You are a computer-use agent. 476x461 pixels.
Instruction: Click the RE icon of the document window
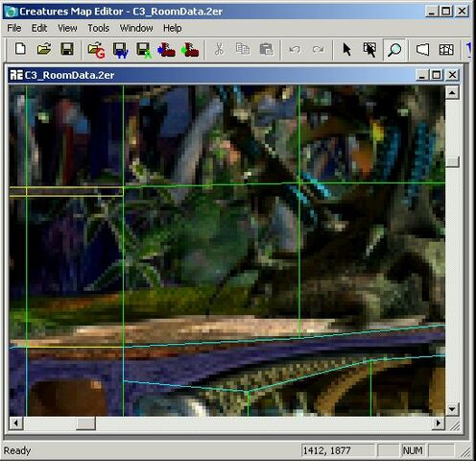(x=16, y=75)
